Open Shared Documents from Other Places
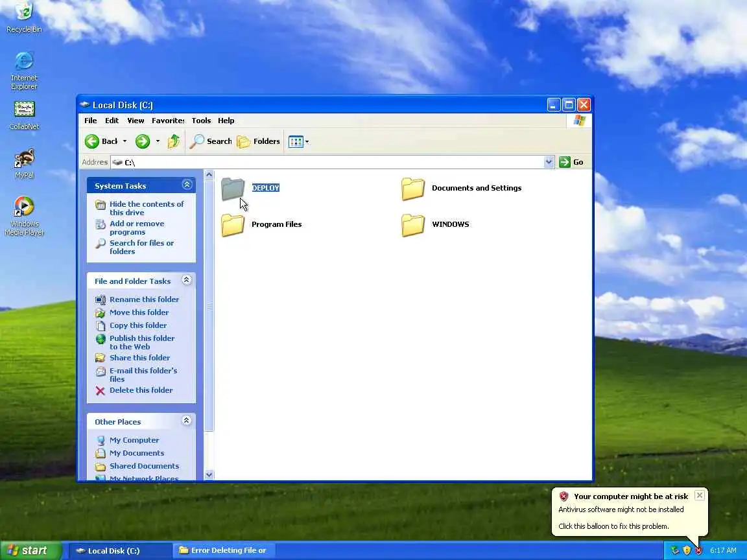This screenshot has width=747, height=560. coord(144,466)
